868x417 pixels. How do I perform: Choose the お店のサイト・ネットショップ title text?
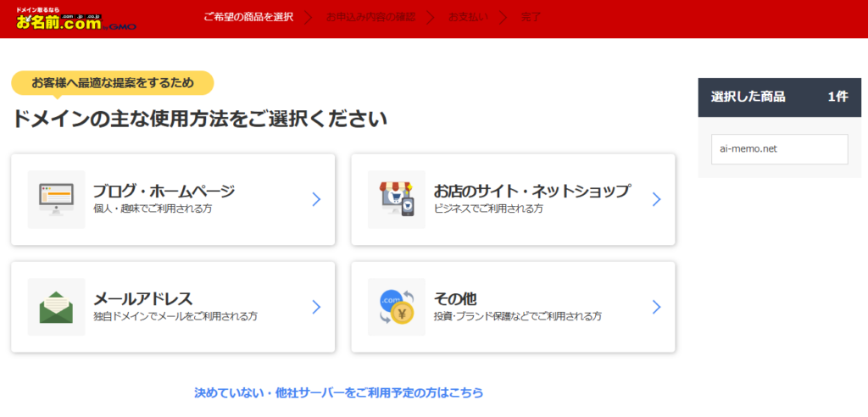tap(531, 191)
